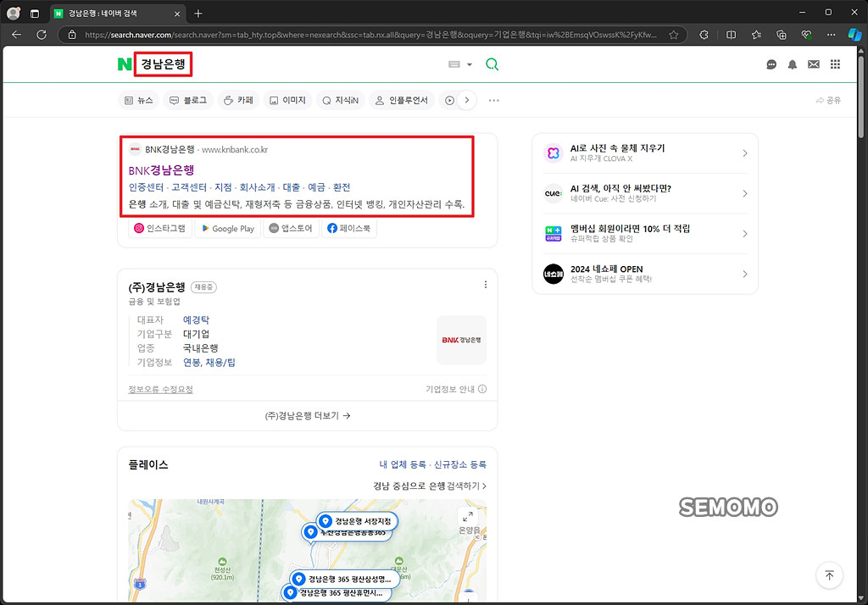Open the on-screen keyboard icon
The width and height of the screenshot is (868, 605).
(454, 64)
